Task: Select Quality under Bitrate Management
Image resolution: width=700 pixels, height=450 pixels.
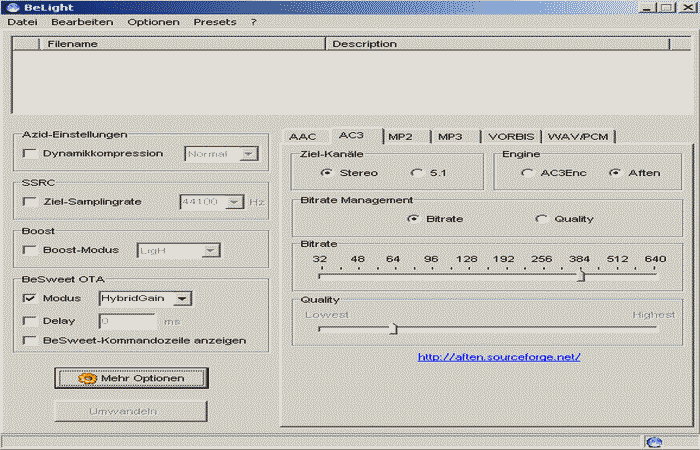Action: (542, 219)
